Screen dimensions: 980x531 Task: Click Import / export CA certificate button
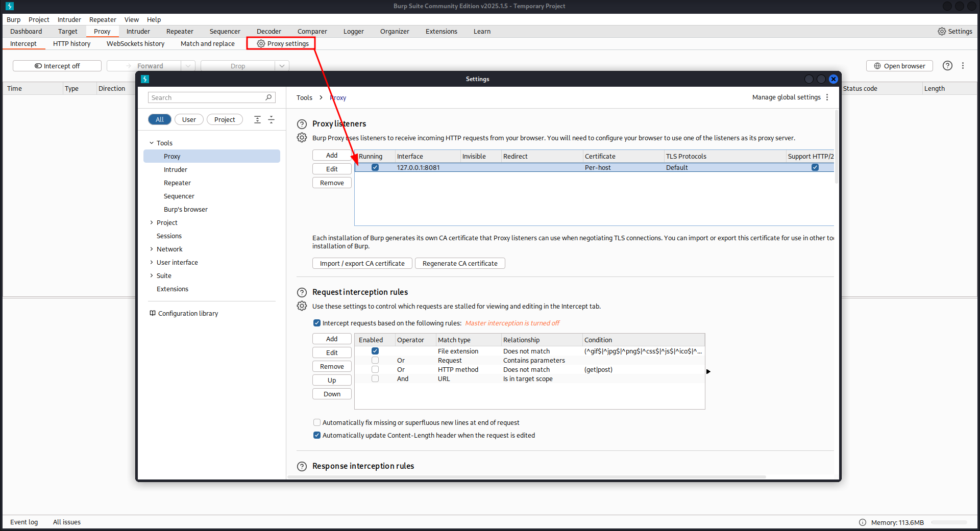click(362, 263)
